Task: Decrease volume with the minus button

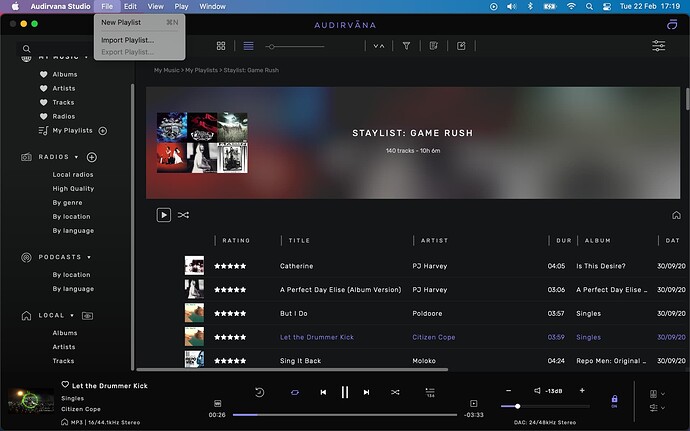Action: pos(508,390)
